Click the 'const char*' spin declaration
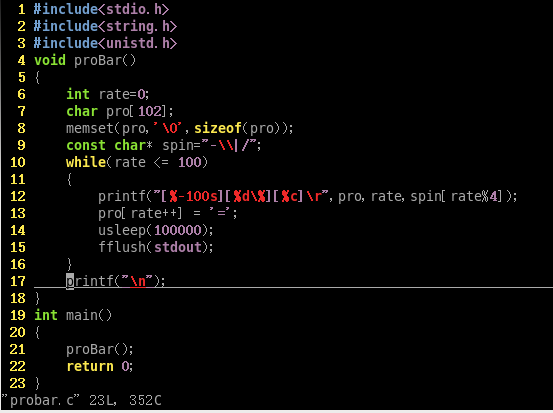553x413 pixels. 164,145
